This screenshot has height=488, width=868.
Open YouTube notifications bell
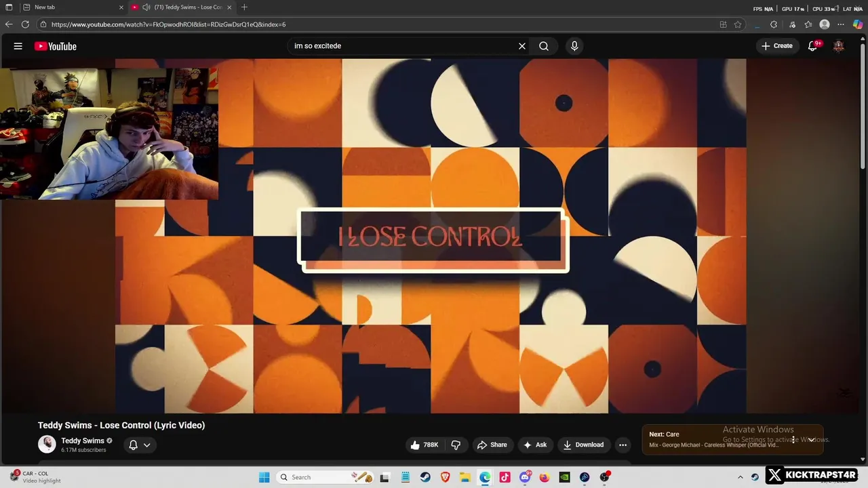point(813,46)
